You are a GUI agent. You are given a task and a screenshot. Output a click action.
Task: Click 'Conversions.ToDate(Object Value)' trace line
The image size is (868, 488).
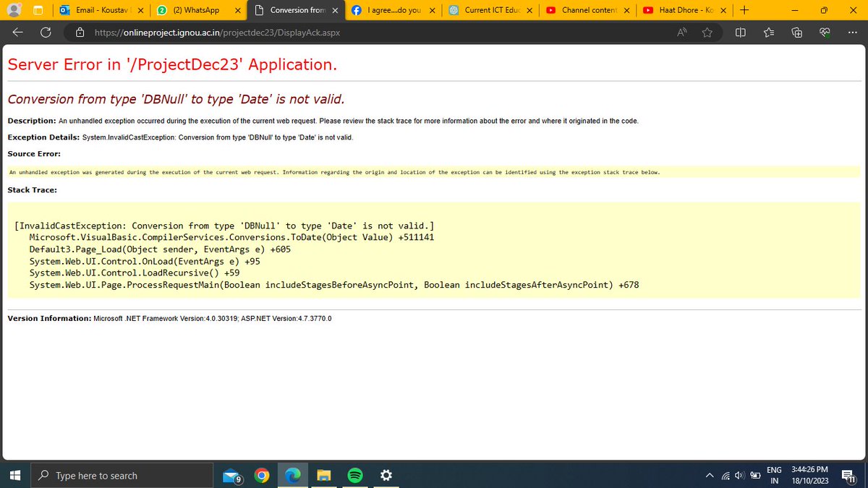(231, 237)
